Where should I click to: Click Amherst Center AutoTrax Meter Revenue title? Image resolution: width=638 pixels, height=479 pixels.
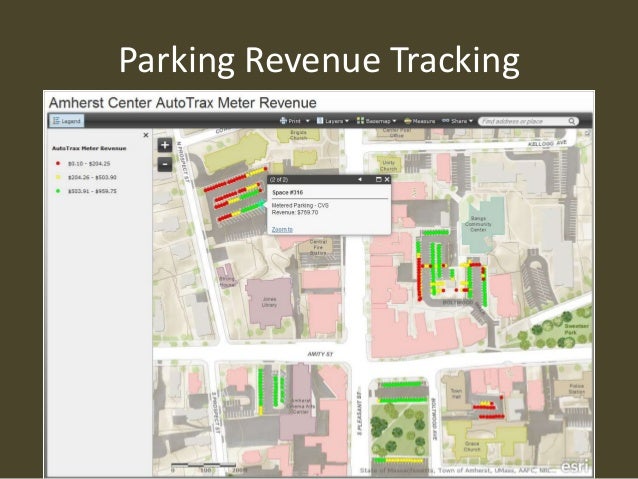pos(183,103)
